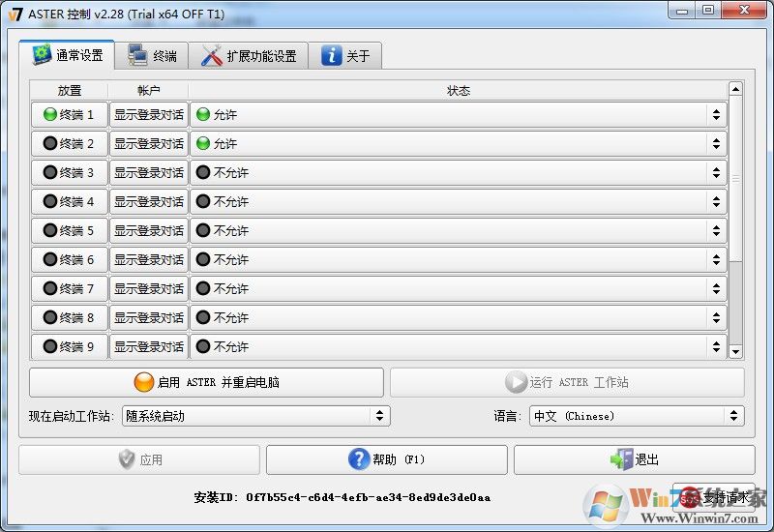Open 终端 1 status dropdown showing 允许

click(x=459, y=114)
